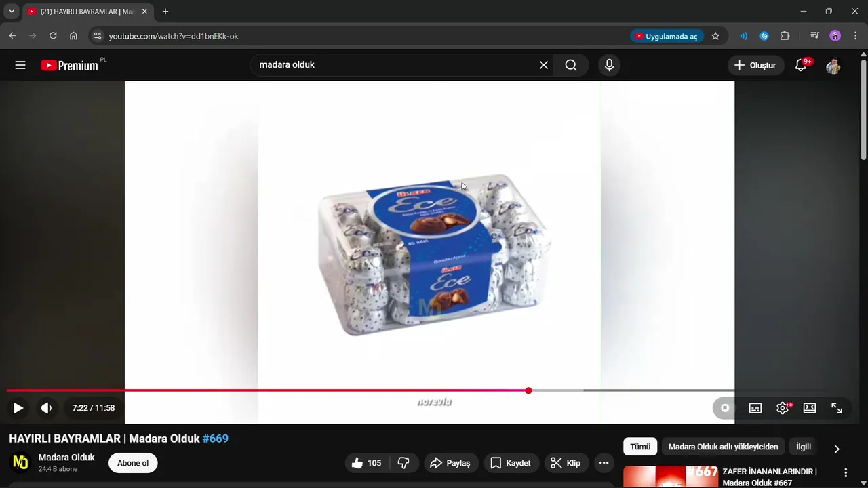This screenshot has width=868, height=488.
Task: Open the #669 hashtag link
Action: click(216, 439)
